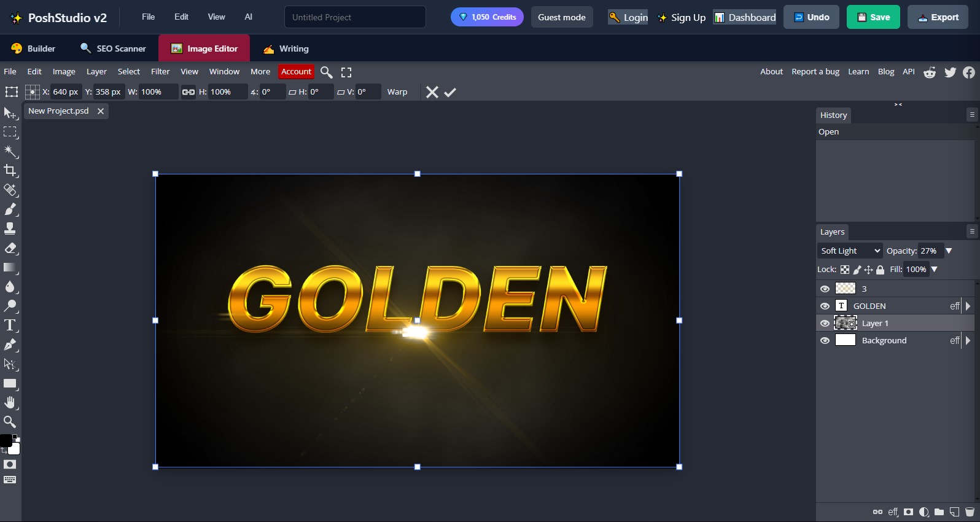Open the Soft Light blend mode dropdown
Image resolution: width=980 pixels, height=522 pixels.
[x=850, y=251]
